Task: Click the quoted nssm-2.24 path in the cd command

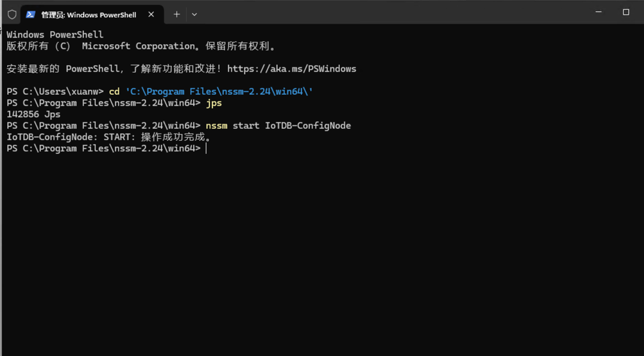Action: point(219,92)
